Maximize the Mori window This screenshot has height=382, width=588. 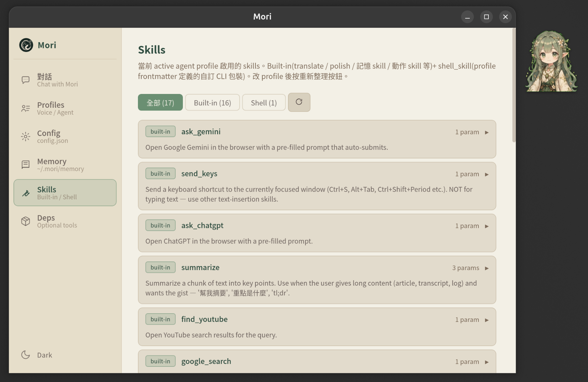tap(486, 17)
